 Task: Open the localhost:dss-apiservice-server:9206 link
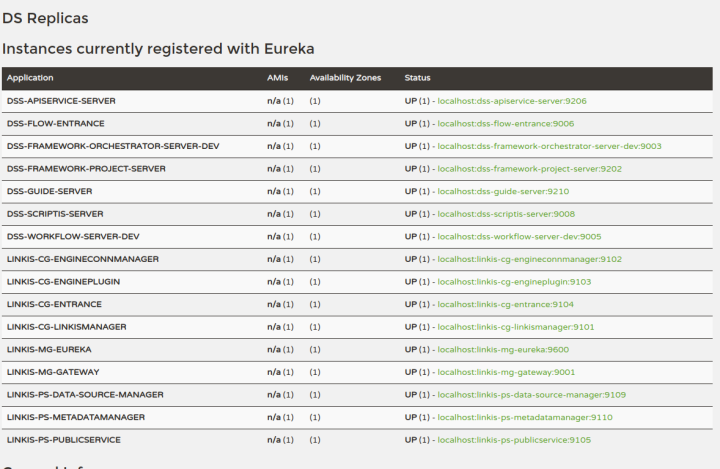512,101
